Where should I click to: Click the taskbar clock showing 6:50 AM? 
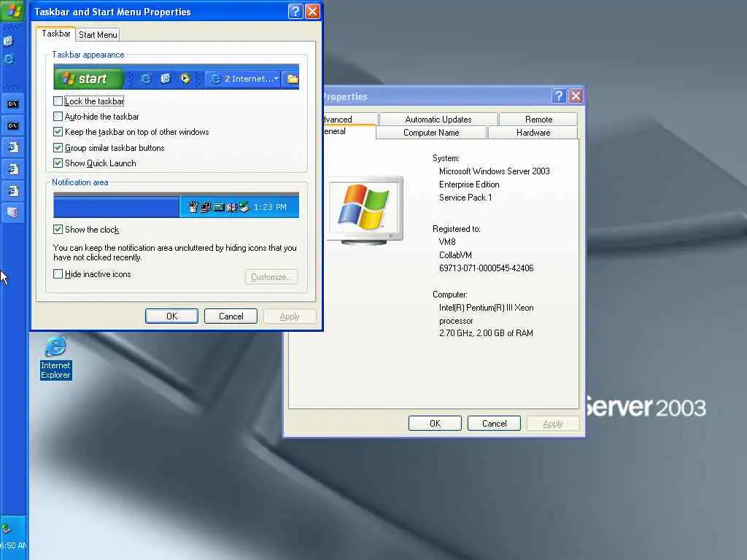(x=13, y=545)
